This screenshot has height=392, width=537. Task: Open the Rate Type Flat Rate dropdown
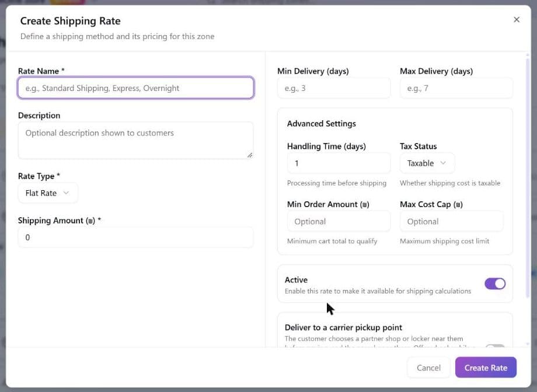[x=48, y=193]
